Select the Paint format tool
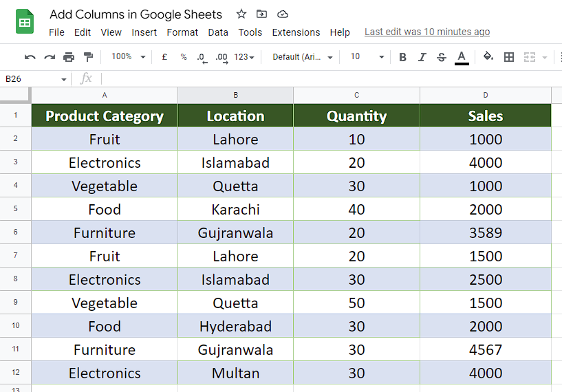The width and height of the screenshot is (562, 392). tap(88, 57)
